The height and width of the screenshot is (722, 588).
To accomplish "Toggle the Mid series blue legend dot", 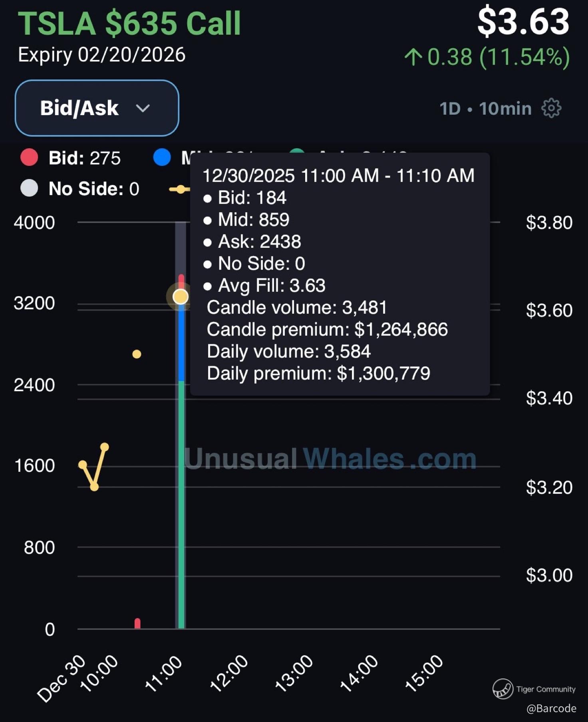I will [x=162, y=157].
